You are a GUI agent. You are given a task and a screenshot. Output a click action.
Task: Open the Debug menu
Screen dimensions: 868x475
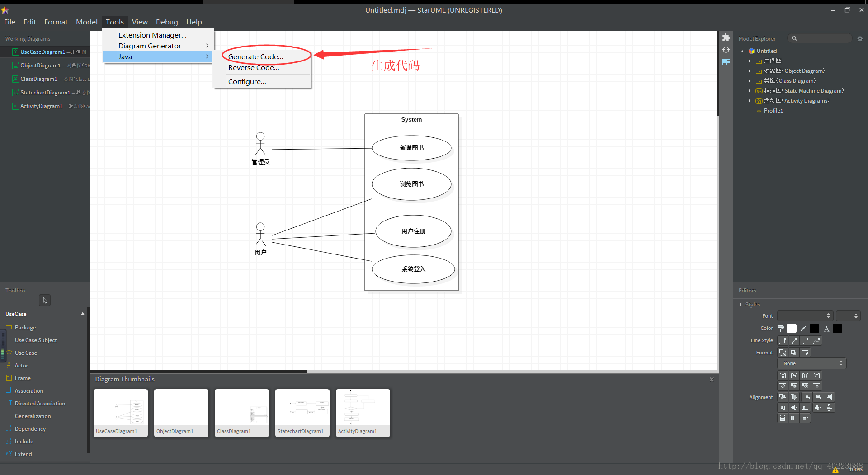pos(167,22)
